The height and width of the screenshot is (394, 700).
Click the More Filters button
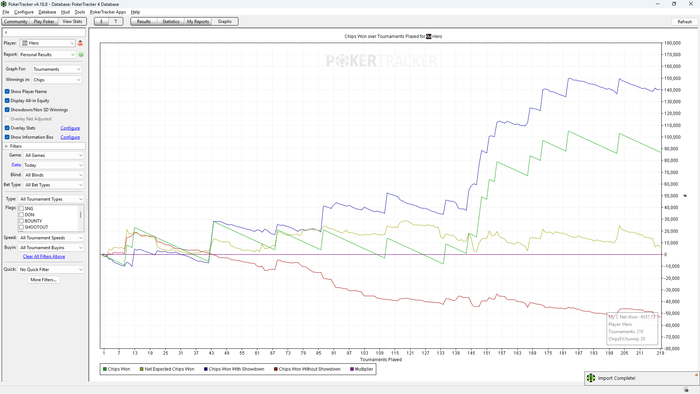[43, 280]
